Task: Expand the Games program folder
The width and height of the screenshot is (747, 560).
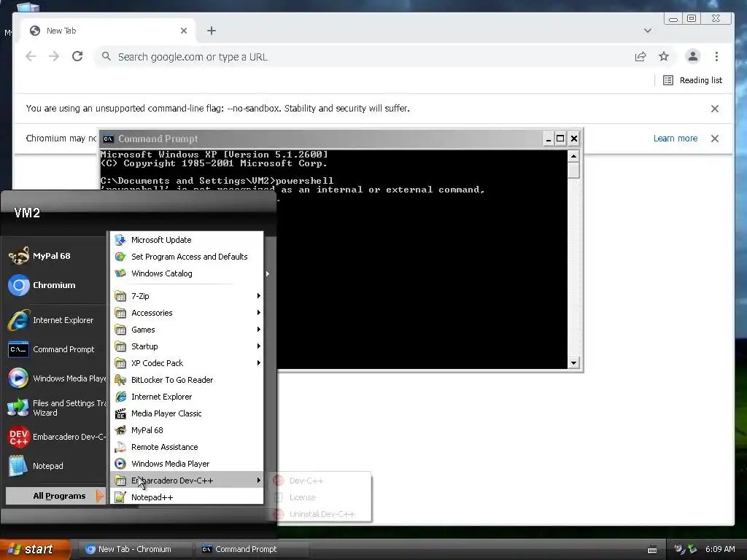Action: (x=187, y=330)
